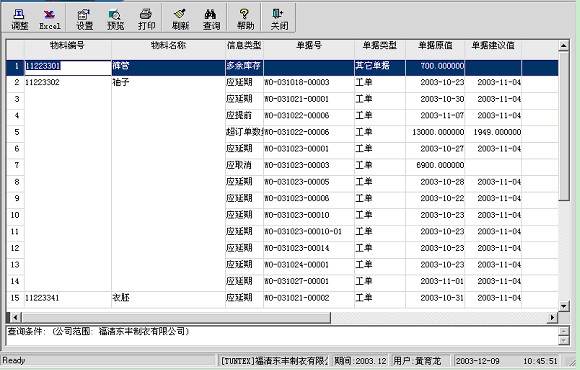Click the 信息类型 column header
580x370 pixels.
coord(244,46)
